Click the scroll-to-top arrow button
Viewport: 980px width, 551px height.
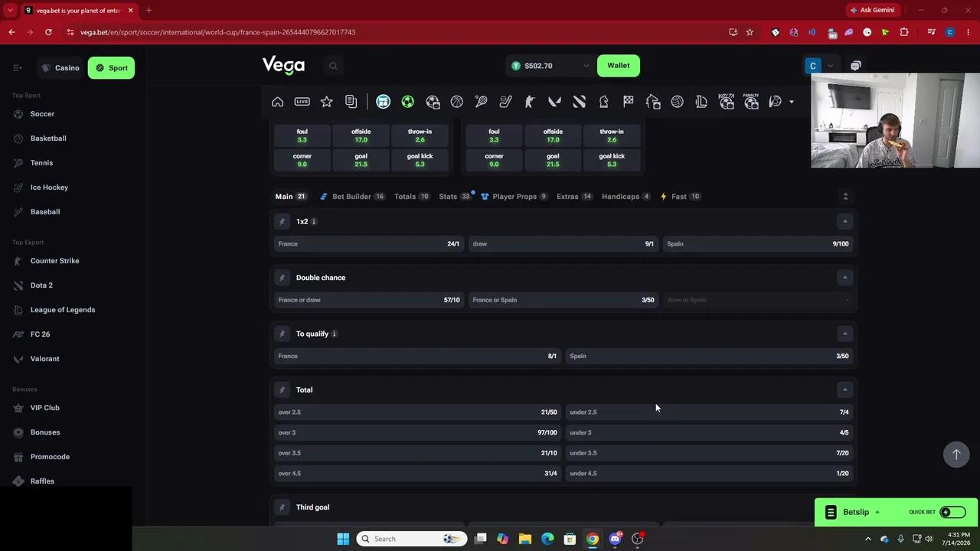[955, 455]
